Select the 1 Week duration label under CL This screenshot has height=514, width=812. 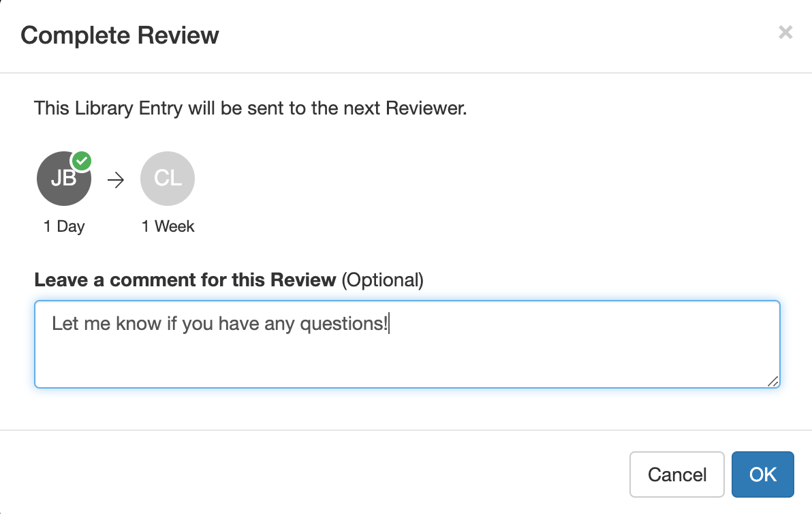(168, 226)
